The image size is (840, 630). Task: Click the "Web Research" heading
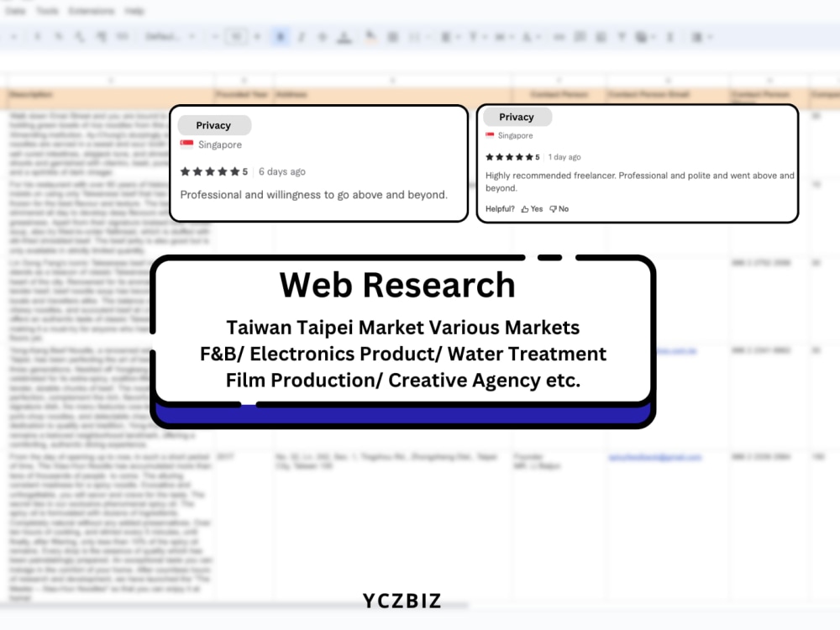pos(397,285)
